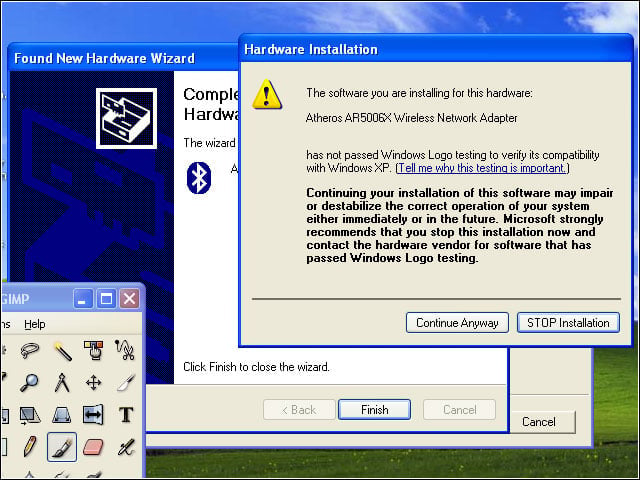Viewport: 640px width, 480px height.
Task: Click the yellow warning triangle icon
Action: [267, 95]
